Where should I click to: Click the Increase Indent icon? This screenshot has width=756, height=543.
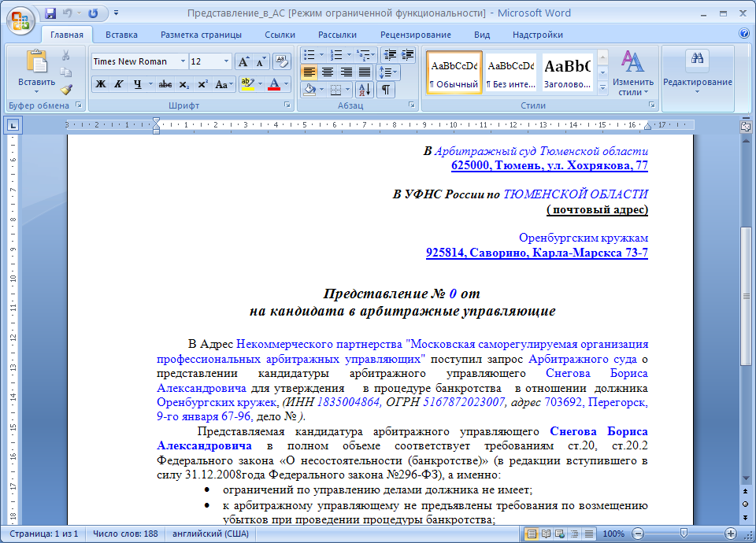point(407,55)
